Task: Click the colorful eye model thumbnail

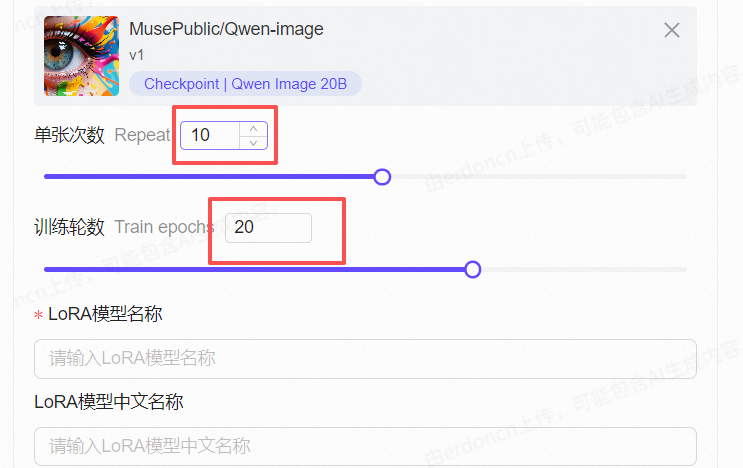Action: click(82, 56)
